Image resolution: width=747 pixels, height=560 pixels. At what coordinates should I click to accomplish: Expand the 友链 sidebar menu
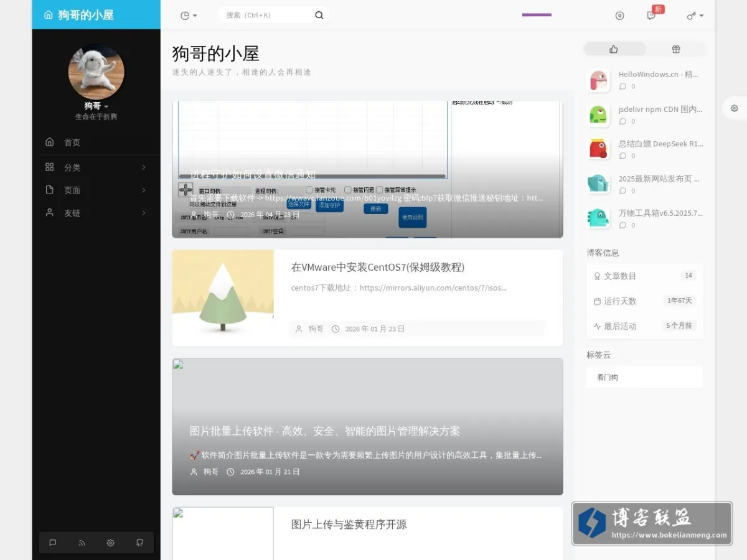pyautogui.click(x=96, y=213)
